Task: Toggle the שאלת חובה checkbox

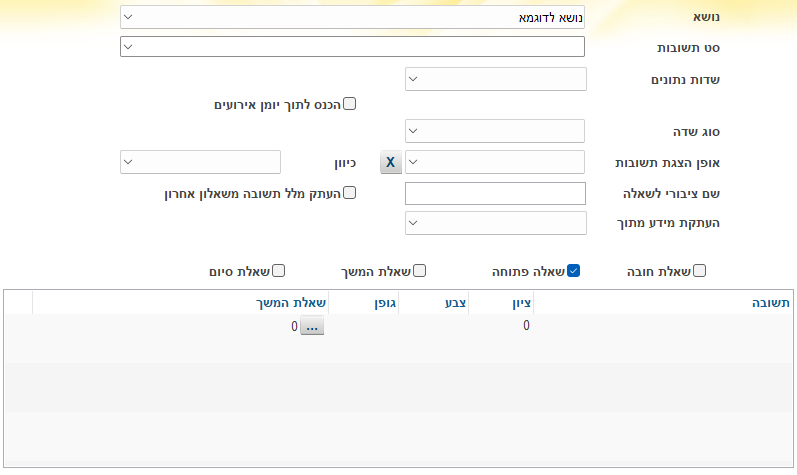Action: click(700, 270)
